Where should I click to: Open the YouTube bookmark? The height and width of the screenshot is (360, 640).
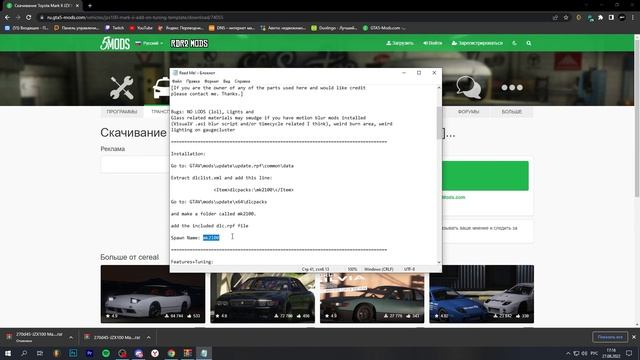(141, 28)
